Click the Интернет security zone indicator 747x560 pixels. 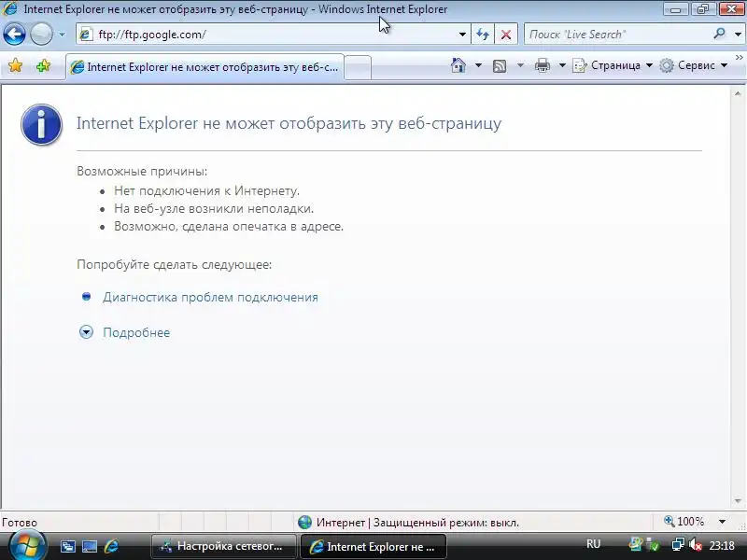click(408, 523)
